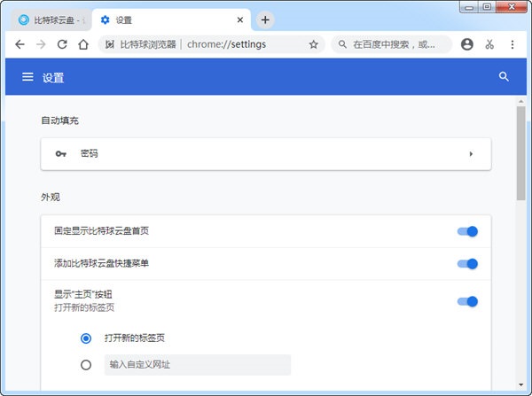This screenshot has height=396, width=532.
Task: Toggle 固定显示比特球云盘首页 switch
Action: 467,231
